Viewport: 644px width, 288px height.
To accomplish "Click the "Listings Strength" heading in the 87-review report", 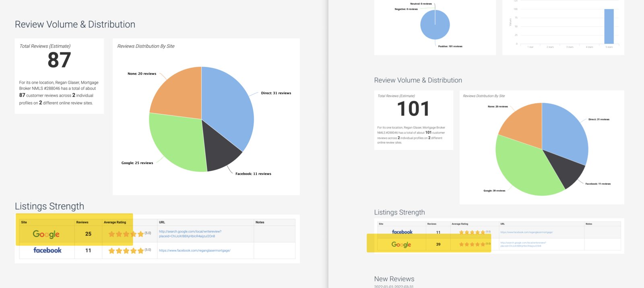I will click(x=50, y=206).
